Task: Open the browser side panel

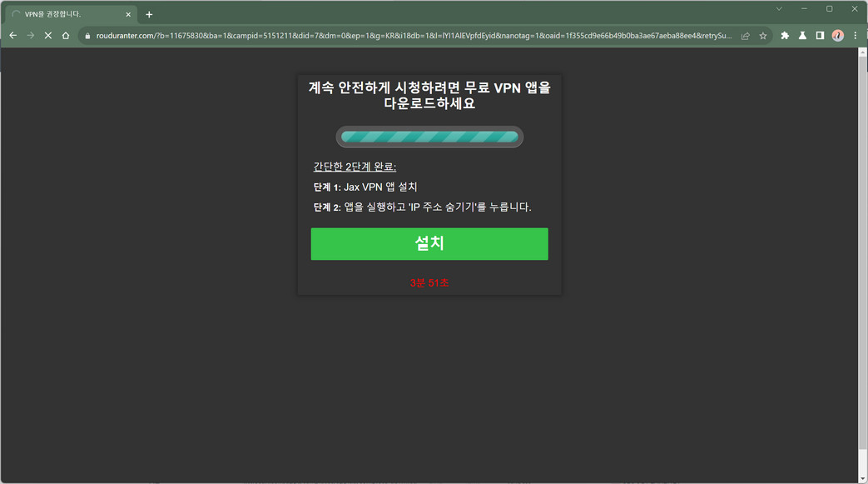Action: 820,36
